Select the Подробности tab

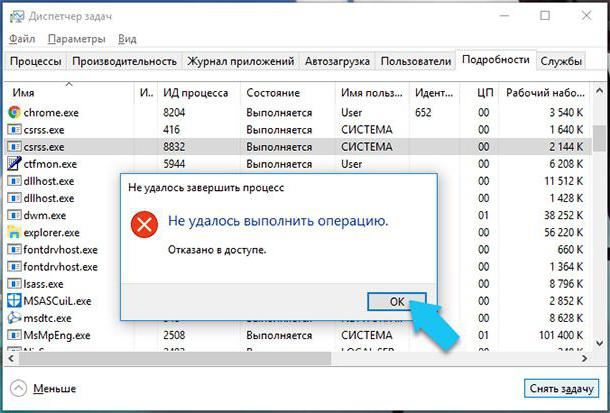point(496,60)
